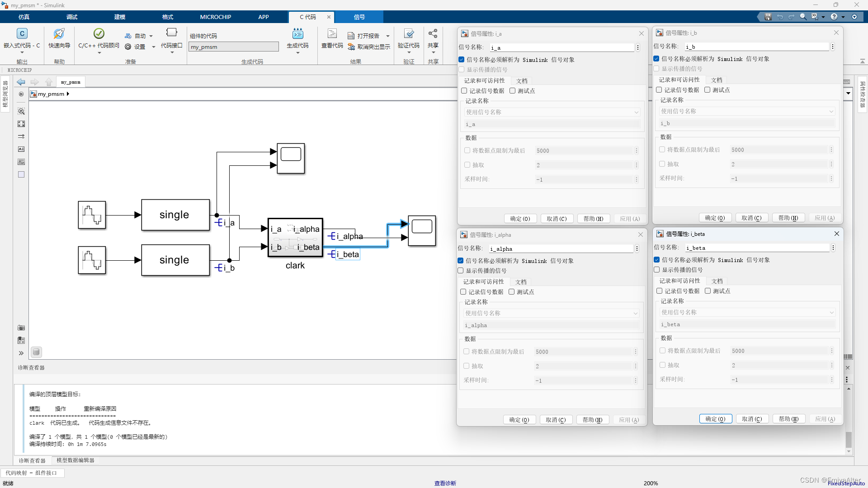This screenshot has height=488, width=868.
Task: Expand the 设置 dropdown arrow
Action: pyautogui.click(x=153, y=47)
